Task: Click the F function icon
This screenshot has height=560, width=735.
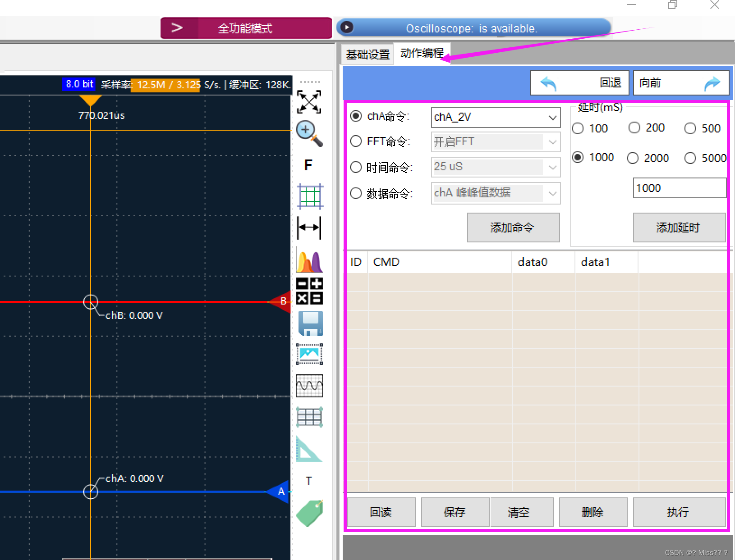Action: coord(308,165)
